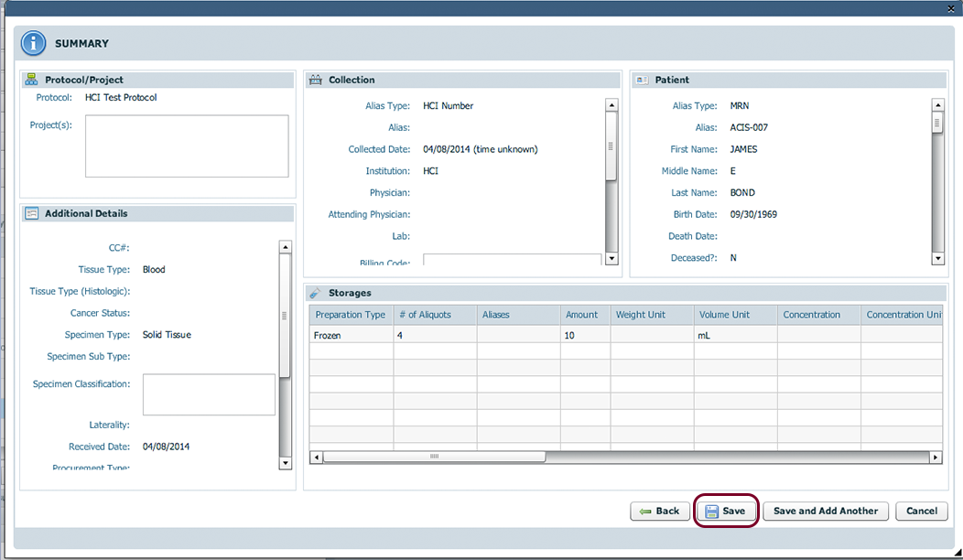This screenshot has width=963, height=560.
Task: Click the Deceased value N
Action: (x=732, y=258)
